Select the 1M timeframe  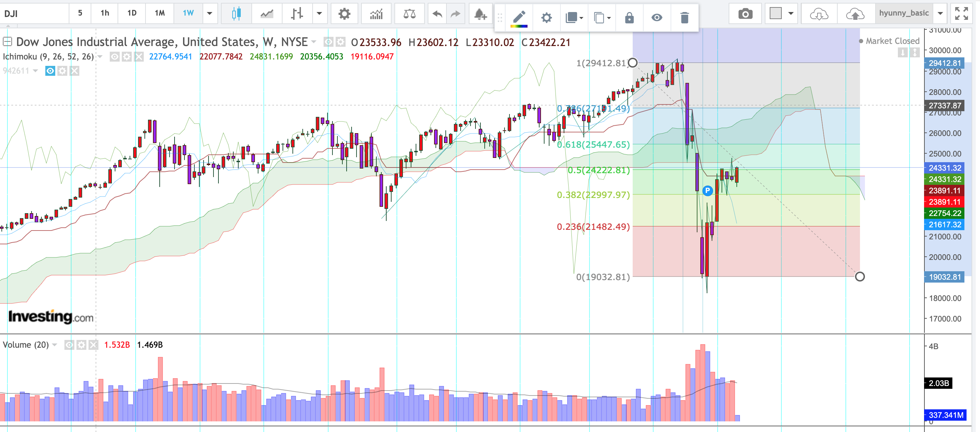point(159,13)
